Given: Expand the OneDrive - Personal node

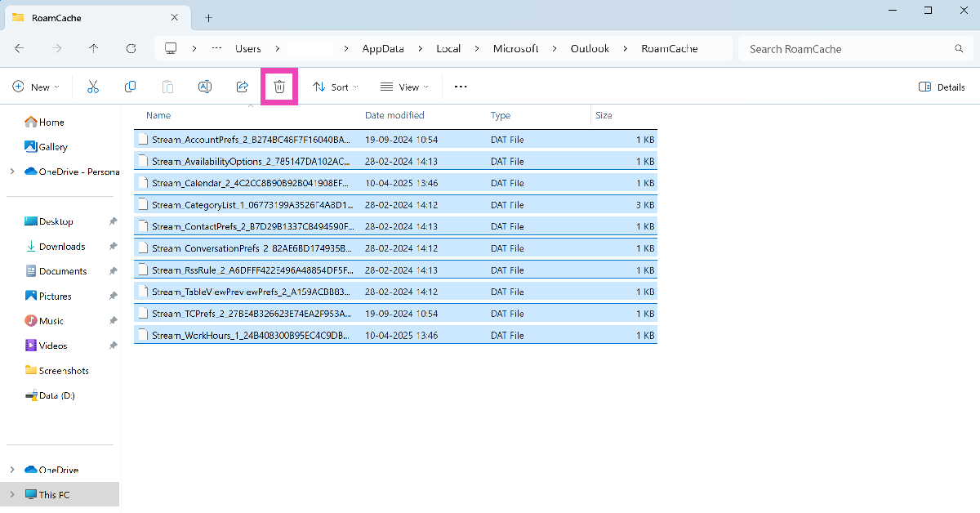Looking at the screenshot, I should pos(11,172).
